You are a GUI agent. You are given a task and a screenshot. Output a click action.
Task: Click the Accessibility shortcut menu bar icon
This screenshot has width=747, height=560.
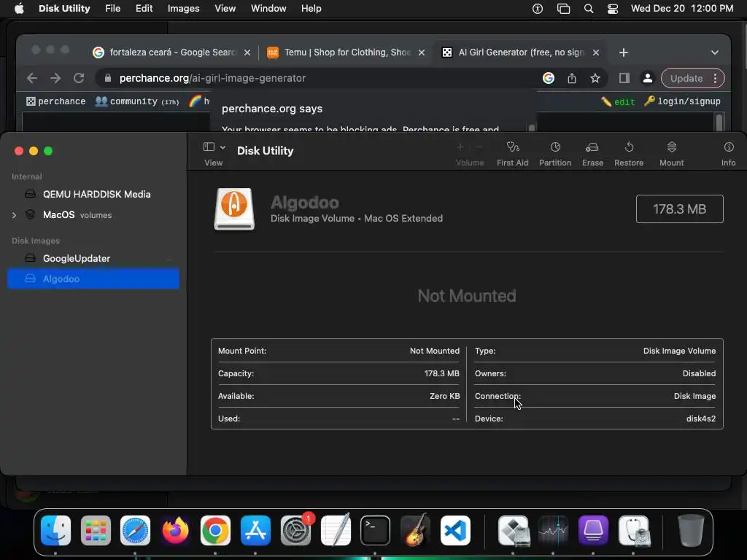point(538,9)
